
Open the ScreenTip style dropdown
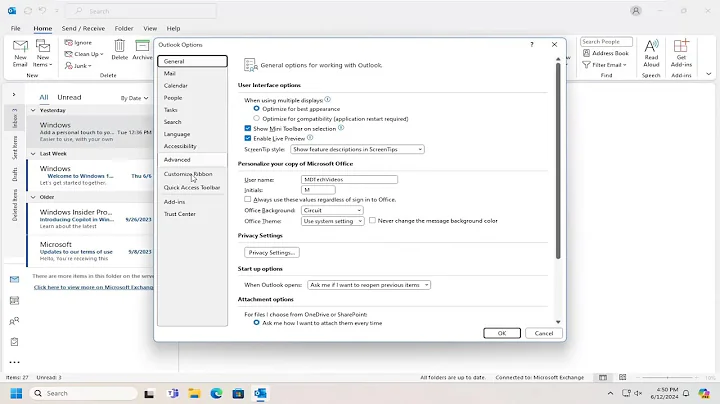[357, 149]
